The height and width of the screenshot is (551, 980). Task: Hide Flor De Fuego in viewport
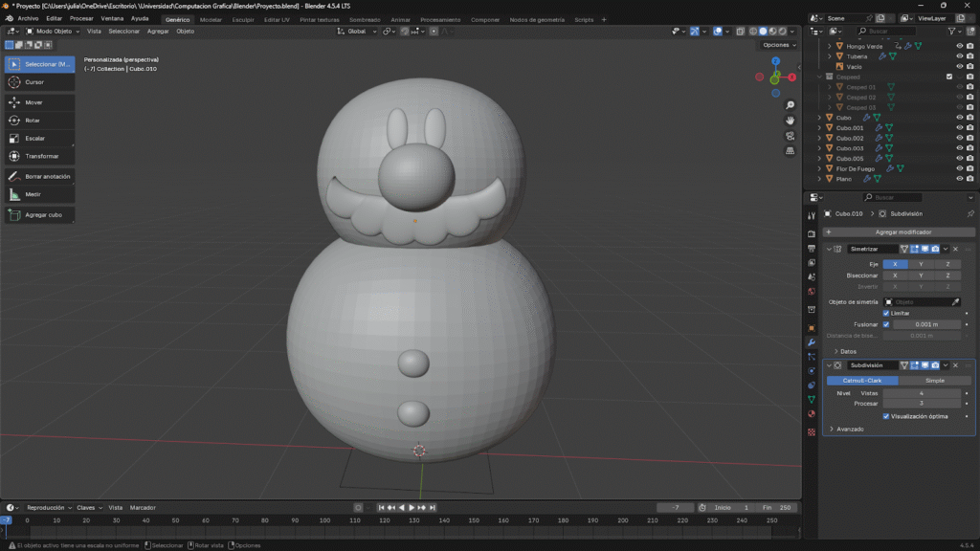(x=959, y=168)
